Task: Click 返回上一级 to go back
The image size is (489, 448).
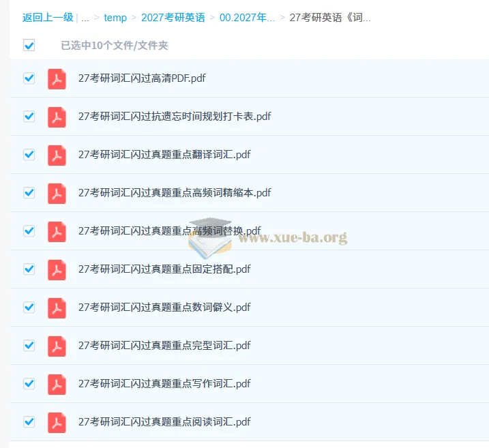Action: pyautogui.click(x=48, y=18)
